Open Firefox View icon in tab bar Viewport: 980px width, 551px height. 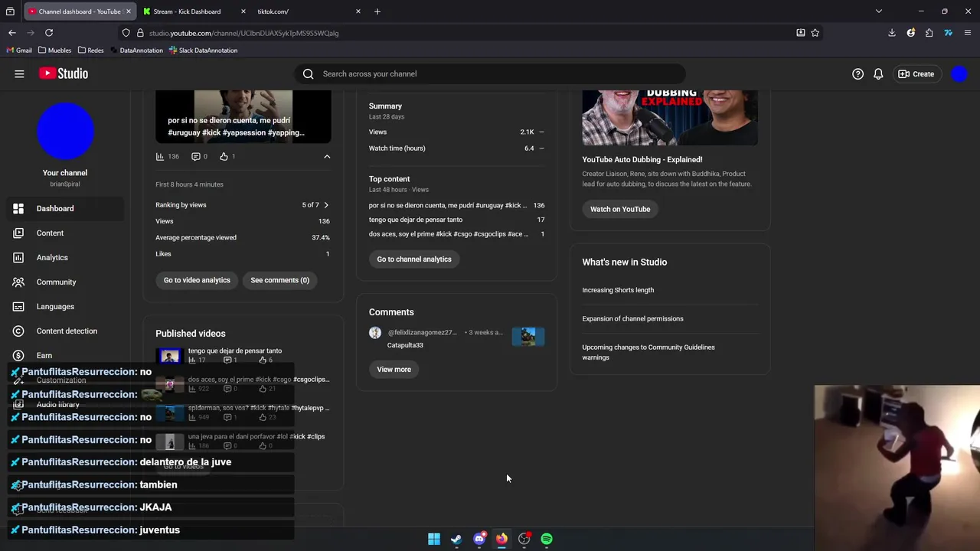coord(11,11)
